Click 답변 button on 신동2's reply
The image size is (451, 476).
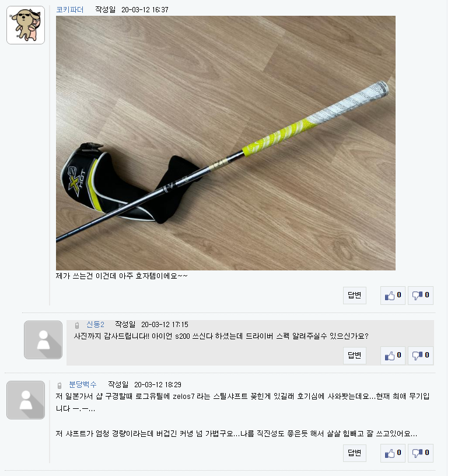[355, 355]
